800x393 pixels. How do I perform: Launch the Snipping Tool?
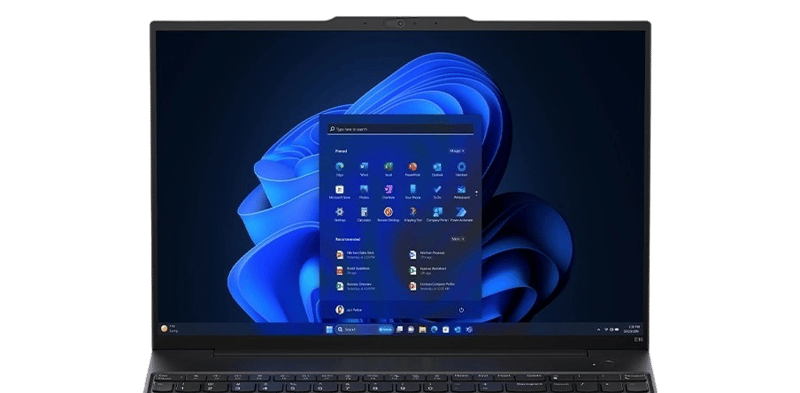pyautogui.click(x=413, y=214)
